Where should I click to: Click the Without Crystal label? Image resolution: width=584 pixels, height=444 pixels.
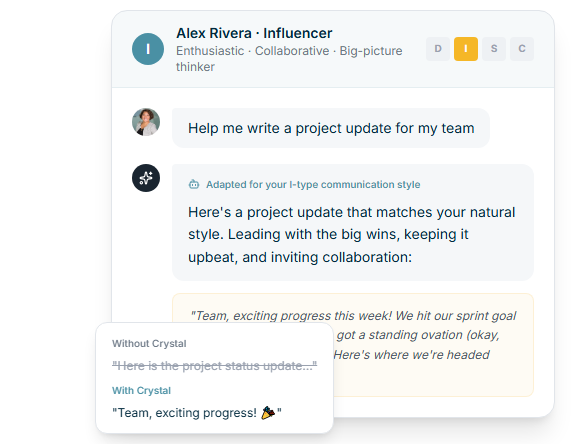point(149,343)
